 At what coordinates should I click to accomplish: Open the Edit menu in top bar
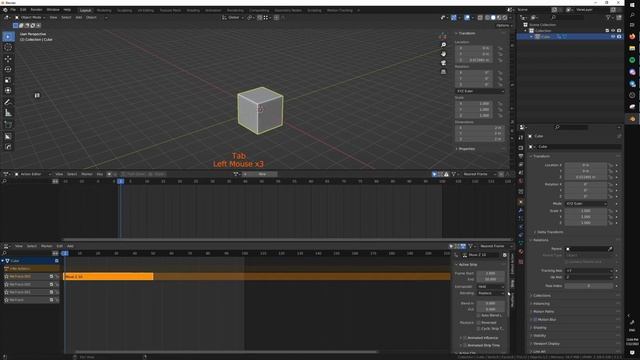23,10
